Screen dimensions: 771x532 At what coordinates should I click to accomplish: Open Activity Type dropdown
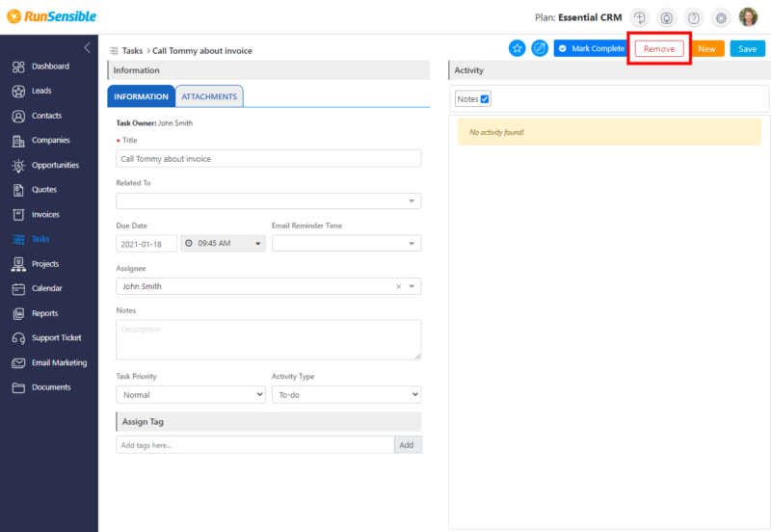pyautogui.click(x=347, y=395)
